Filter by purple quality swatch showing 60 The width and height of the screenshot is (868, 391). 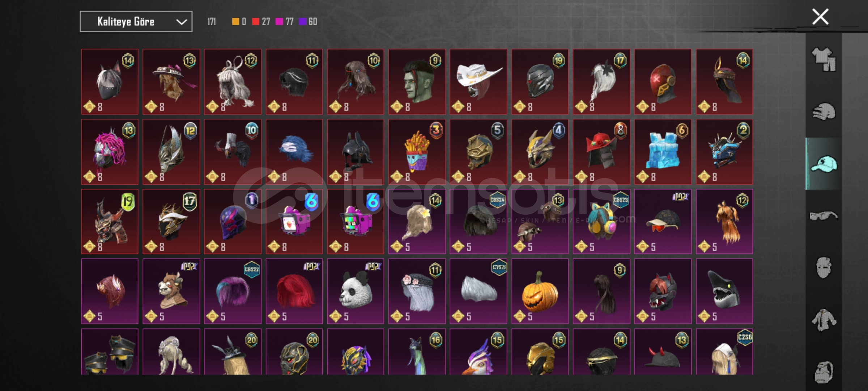308,22
